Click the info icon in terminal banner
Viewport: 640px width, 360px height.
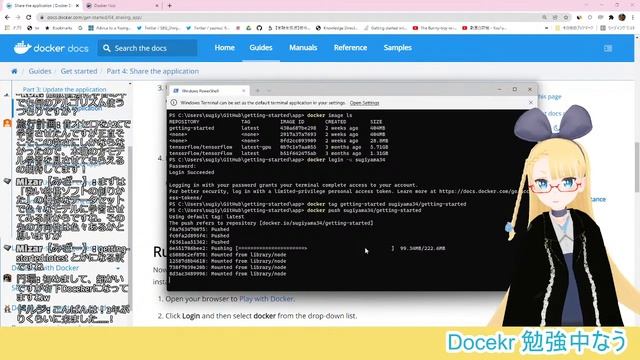(173, 103)
